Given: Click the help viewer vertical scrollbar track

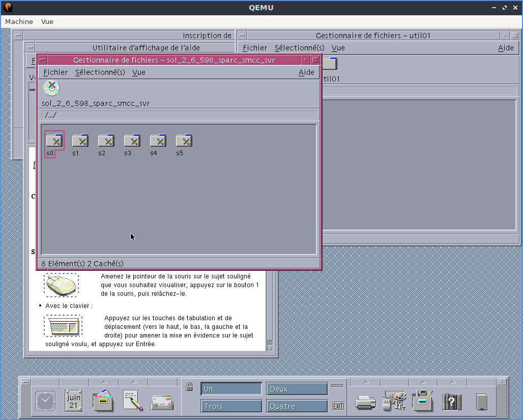Looking at the screenshot, I should point(270,307).
